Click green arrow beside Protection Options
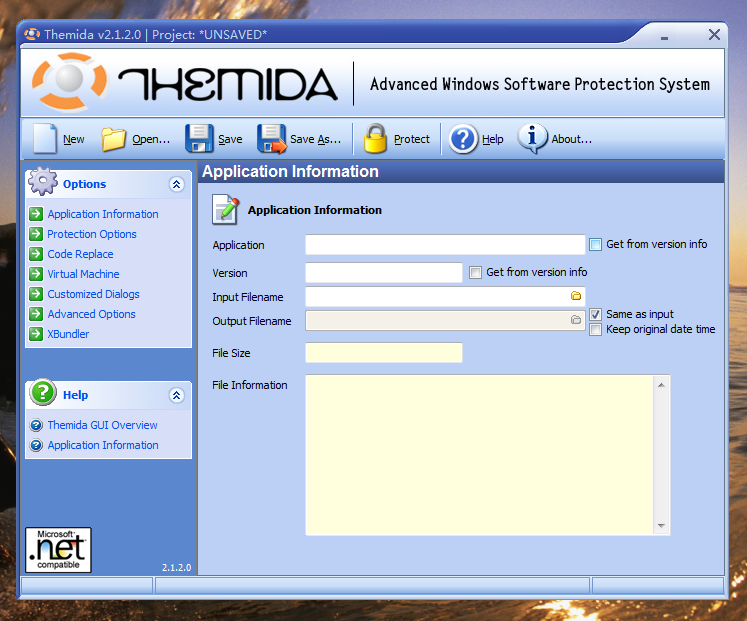 click(36, 234)
